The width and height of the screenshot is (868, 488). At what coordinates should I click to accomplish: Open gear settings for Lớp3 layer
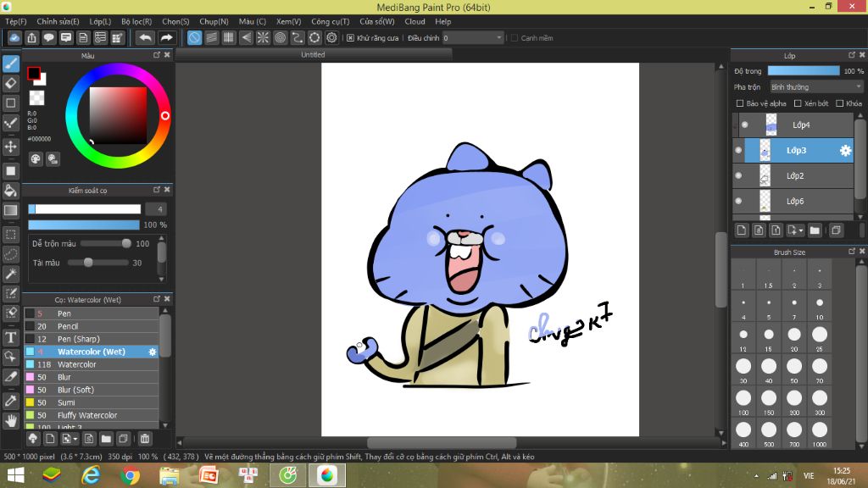tap(845, 151)
